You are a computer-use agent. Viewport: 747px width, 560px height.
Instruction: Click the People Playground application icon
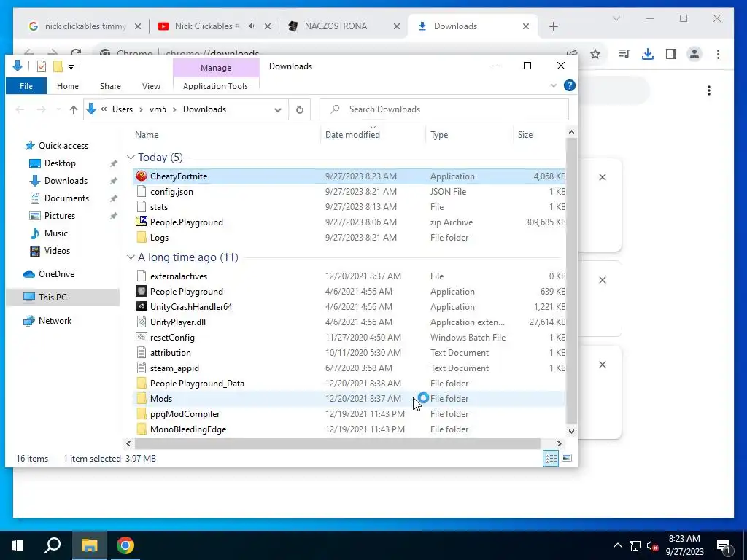click(141, 292)
